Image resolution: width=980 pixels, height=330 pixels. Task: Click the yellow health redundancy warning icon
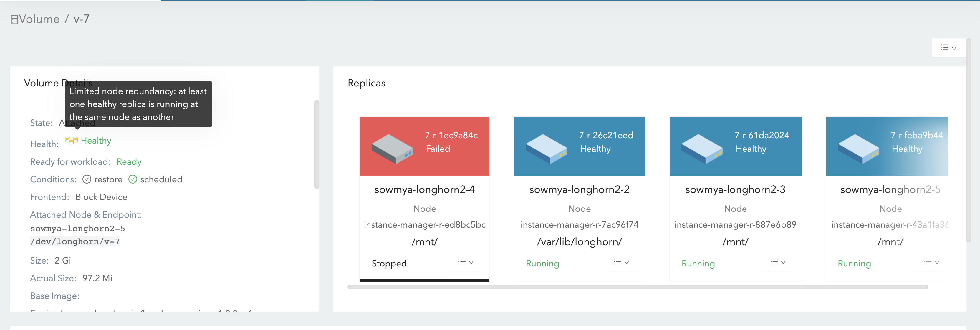click(71, 141)
